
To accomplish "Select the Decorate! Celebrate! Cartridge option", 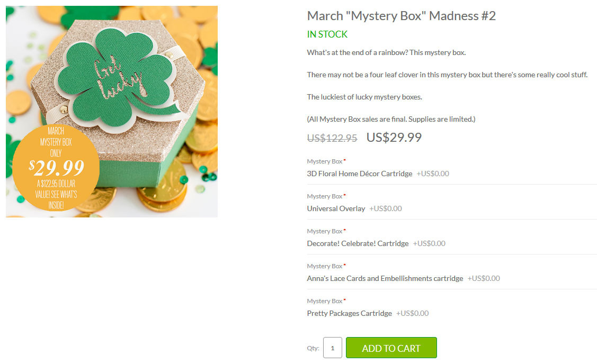I will point(358,243).
